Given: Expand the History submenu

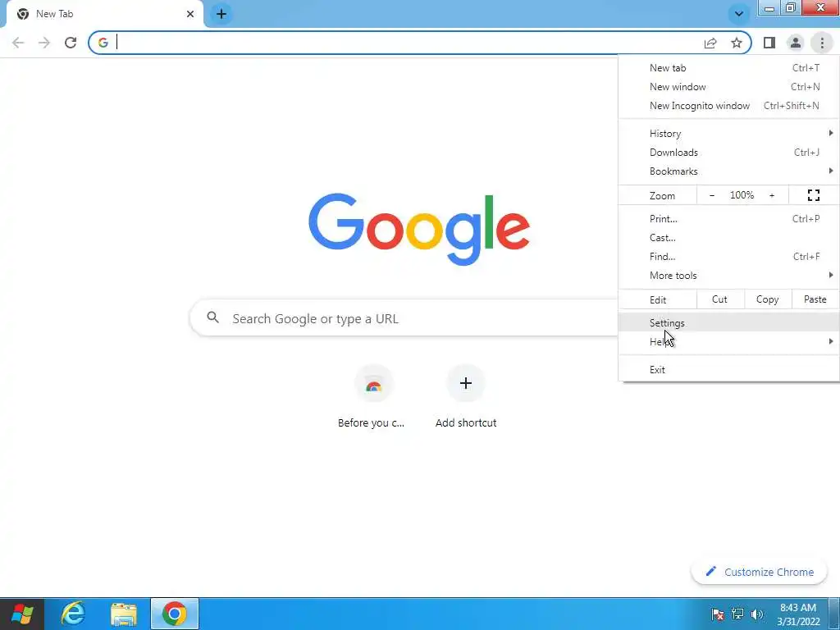Looking at the screenshot, I should tap(728, 134).
